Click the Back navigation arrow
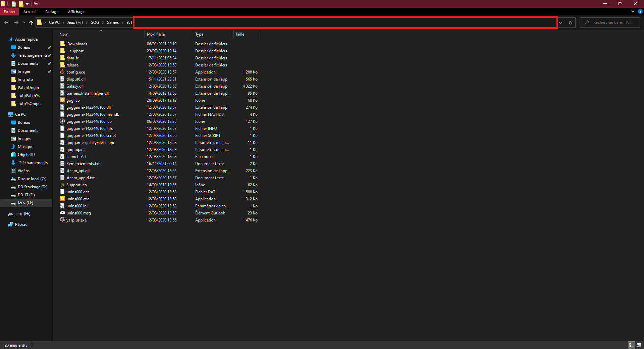 pyautogui.click(x=6, y=22)
